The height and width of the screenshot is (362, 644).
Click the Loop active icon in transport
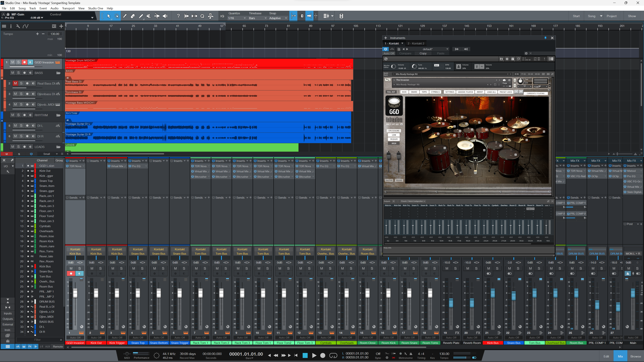tap(333, 355)
